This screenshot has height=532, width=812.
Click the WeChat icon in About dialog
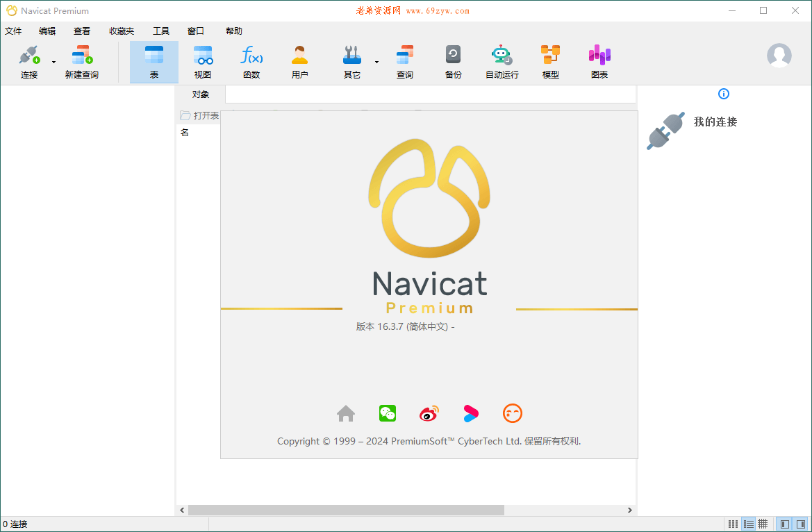coord(388,413)
